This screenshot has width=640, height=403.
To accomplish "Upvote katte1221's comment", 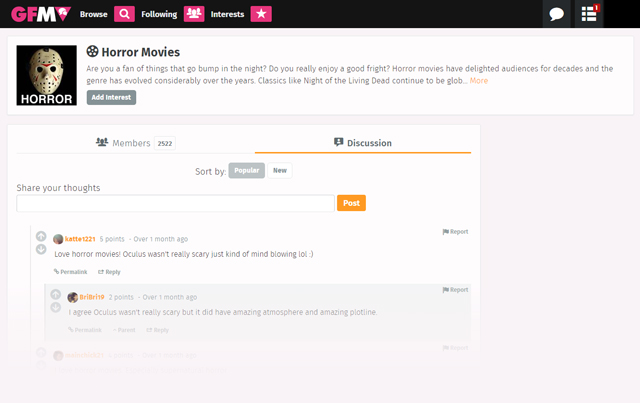I will coord(41,236).
